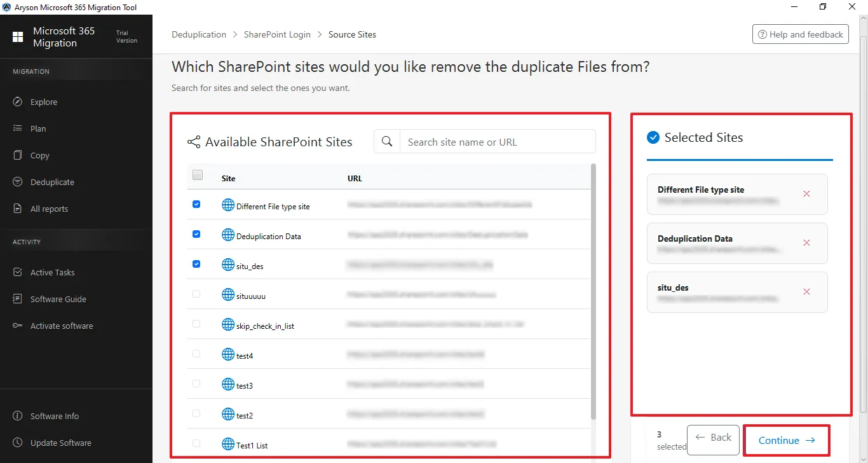Remove Deduplication Data with red X
The image size is (868, 463).
pos(806,243)
